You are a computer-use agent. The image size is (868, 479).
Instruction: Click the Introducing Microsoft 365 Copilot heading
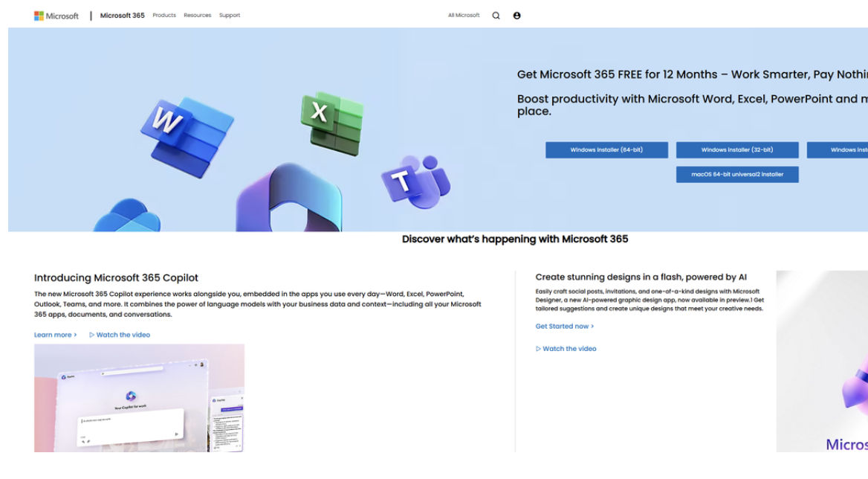click(x=116, y=278)
